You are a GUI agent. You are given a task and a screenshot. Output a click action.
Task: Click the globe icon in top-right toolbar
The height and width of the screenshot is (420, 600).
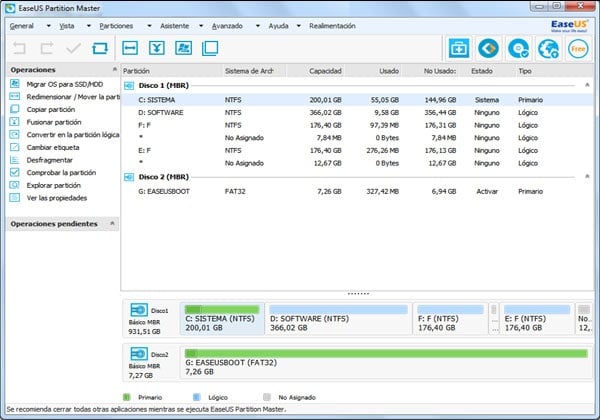(548, 49)
